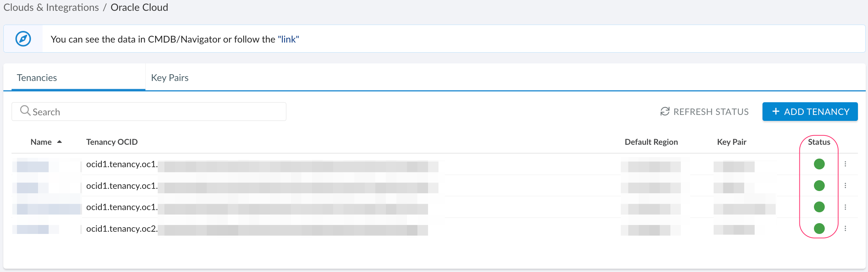This screenshot has height=272, width=868.
Task: Open the actions menu for the first tenancy
Action: tap(845, 163)
